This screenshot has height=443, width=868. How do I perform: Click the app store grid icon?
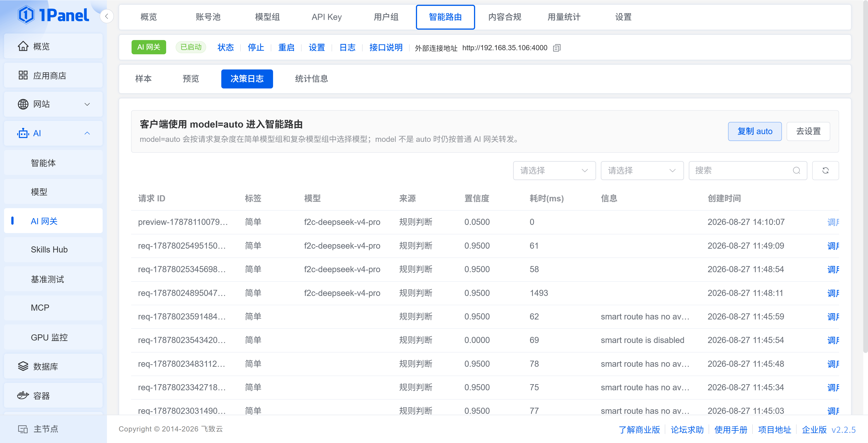point(23,75)
